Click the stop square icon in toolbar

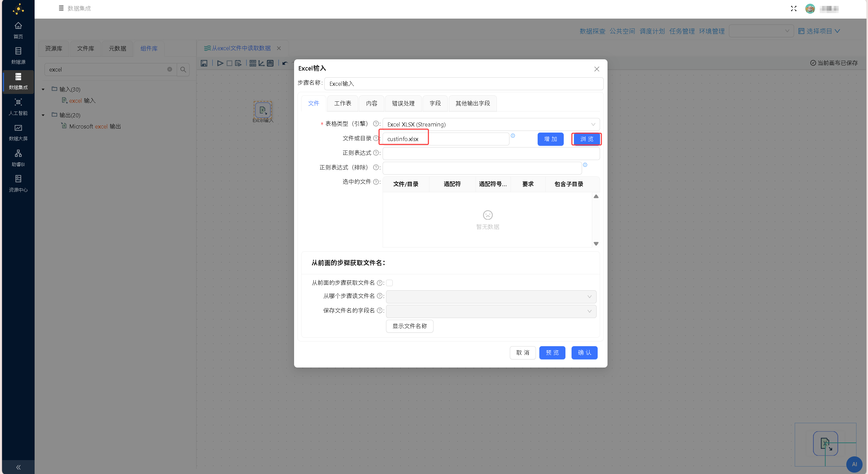229,63
